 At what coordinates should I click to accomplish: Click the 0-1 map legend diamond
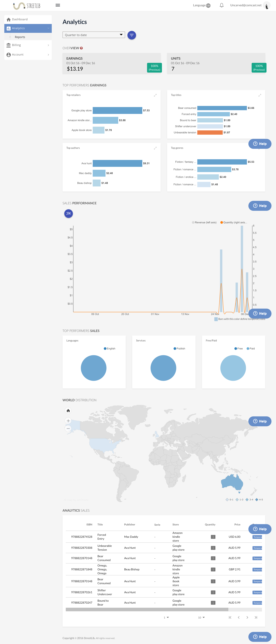pos(227,500)
